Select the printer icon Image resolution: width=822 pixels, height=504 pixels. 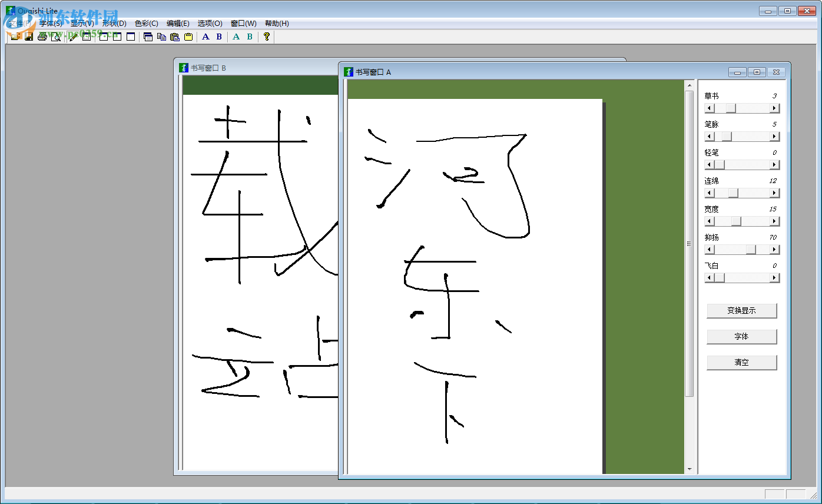pos(42,37)
